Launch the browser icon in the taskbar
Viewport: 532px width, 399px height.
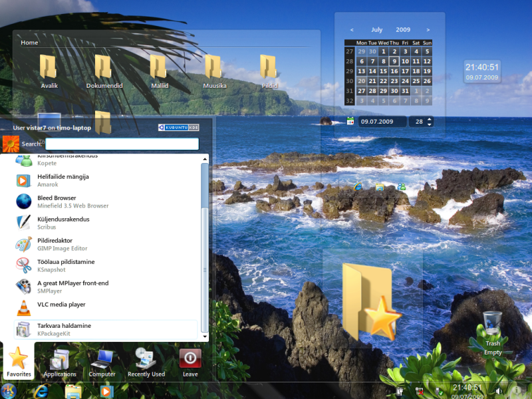point(41,391)
